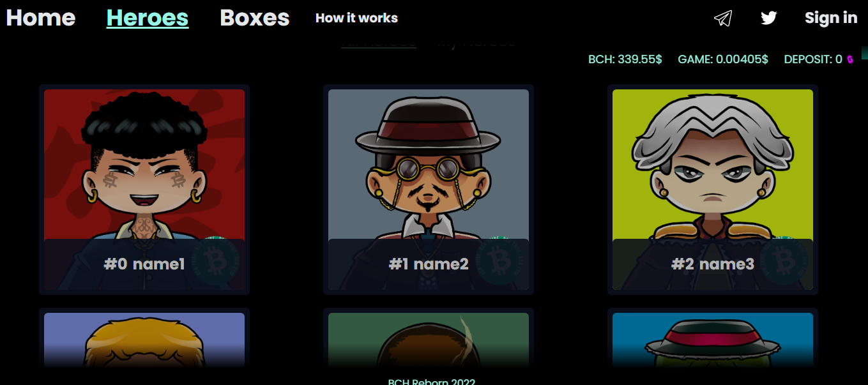The width and height of the screenshot is (868, 385).
Task: Go to the Home page
Action: 41,18
